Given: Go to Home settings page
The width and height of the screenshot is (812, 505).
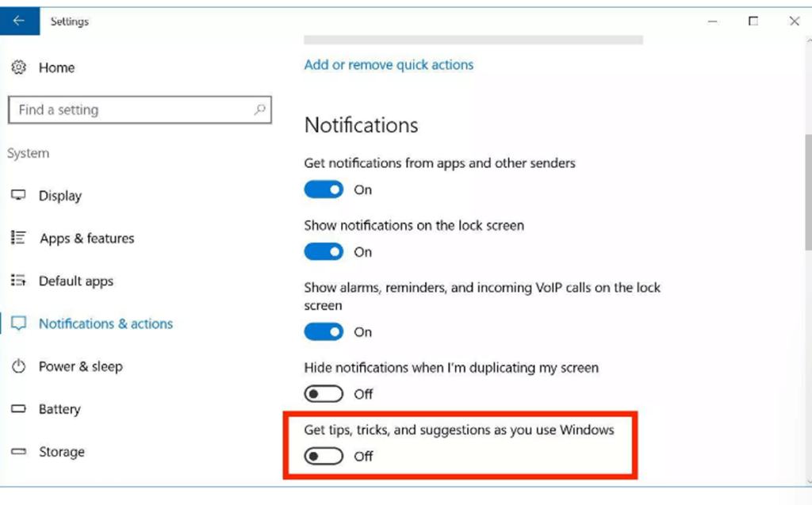Looking at the screenshot, I should pos(56,68).
